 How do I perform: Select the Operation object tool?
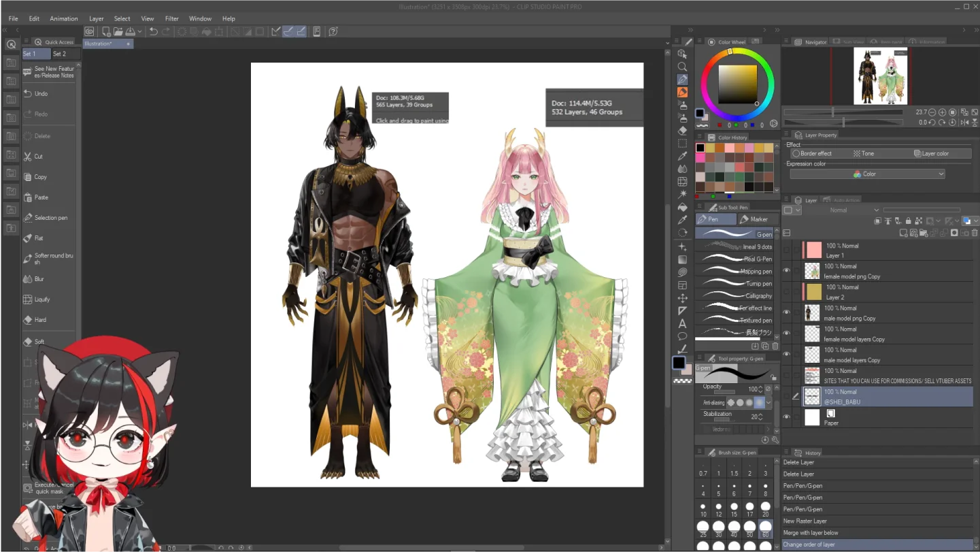click(x=682, y=54)
